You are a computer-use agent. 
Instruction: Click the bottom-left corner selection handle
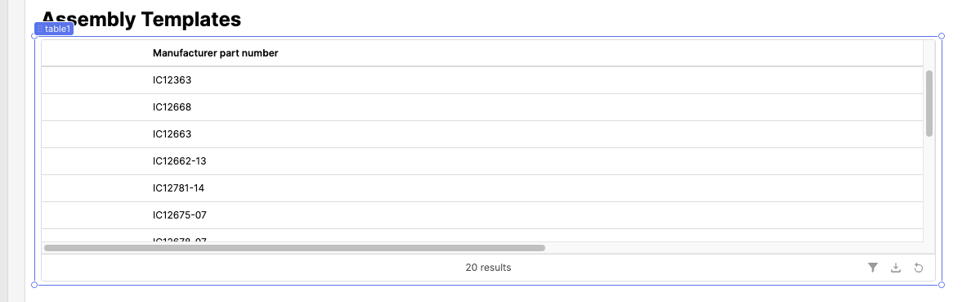tap(34, 285)
